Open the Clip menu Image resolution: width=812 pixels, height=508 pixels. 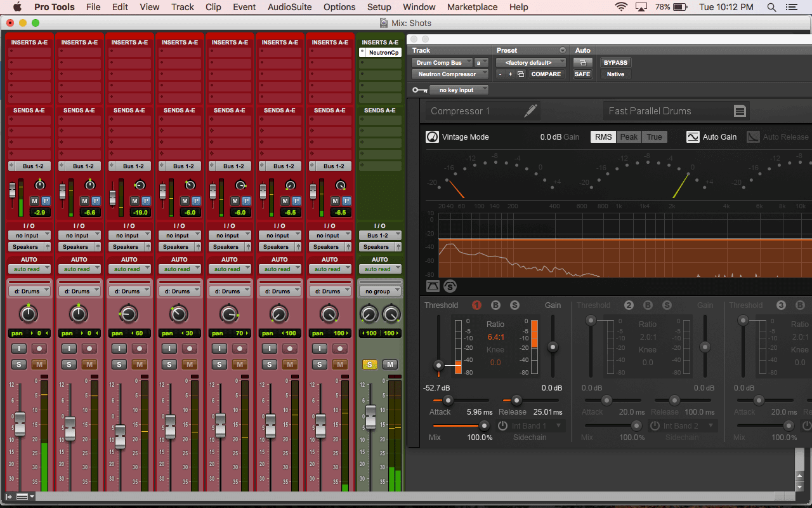214,7
